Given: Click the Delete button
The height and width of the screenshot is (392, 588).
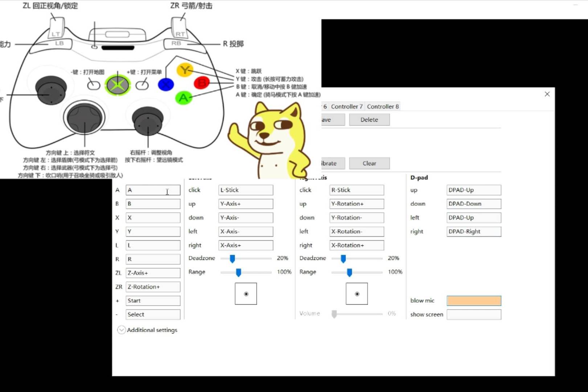Looking at the screenshot, I should [x=369, y=119].
